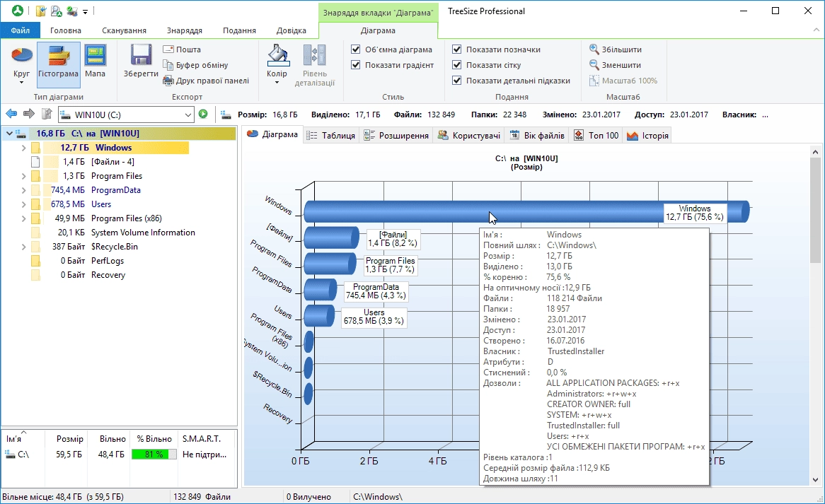Send chart via Пошта
The width and height of the screenshot is (825, 504).
182,49
